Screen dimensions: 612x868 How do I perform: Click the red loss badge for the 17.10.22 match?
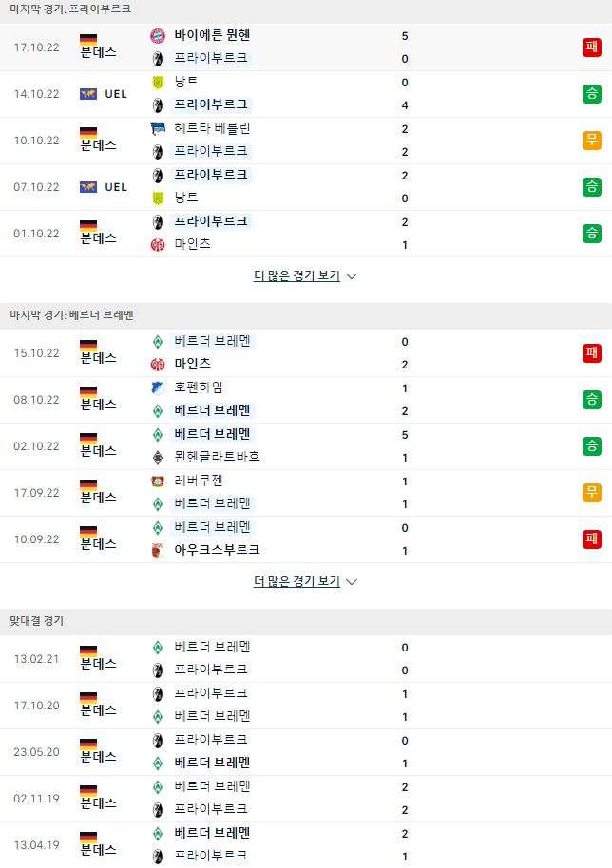point(591,47)
